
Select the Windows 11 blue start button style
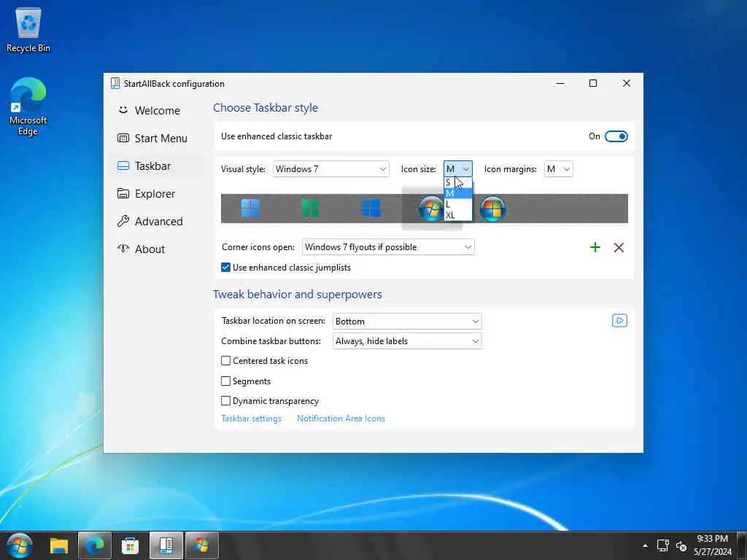tap(251, 208)
